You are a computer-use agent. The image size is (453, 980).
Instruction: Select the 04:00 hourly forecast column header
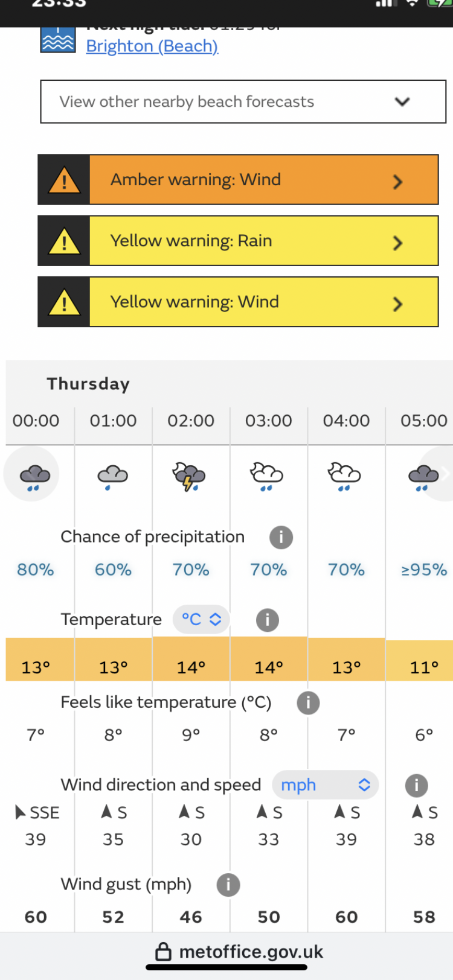point(346,421)
